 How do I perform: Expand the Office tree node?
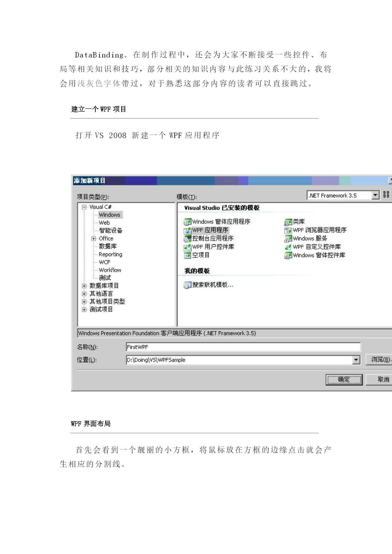[x=94, y=239]
